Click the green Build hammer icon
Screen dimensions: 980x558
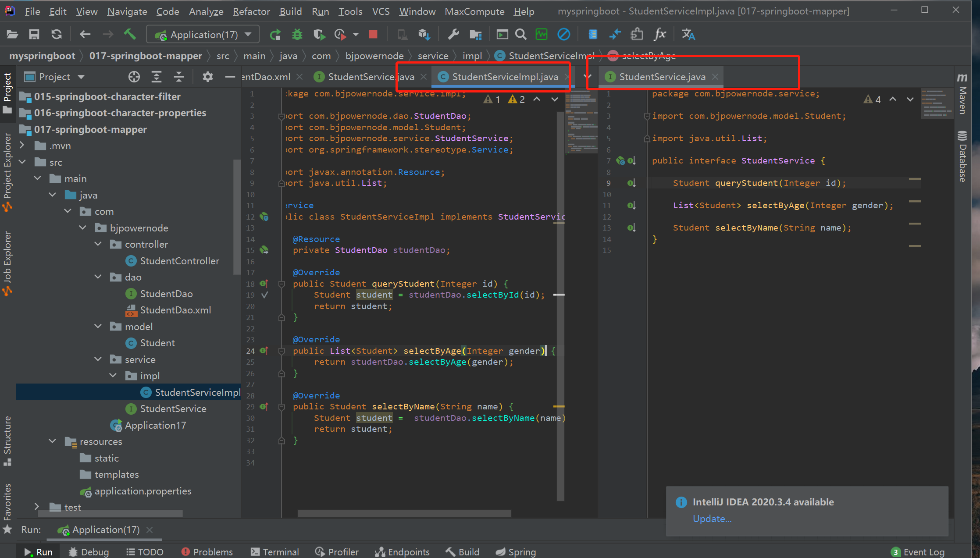click(x=130, y=34)
